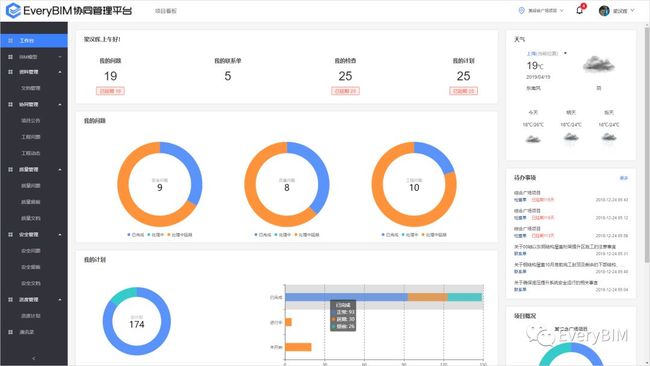Click the teal segment of the 174 donut
This screenshot has height=366, width=650.
121,296
